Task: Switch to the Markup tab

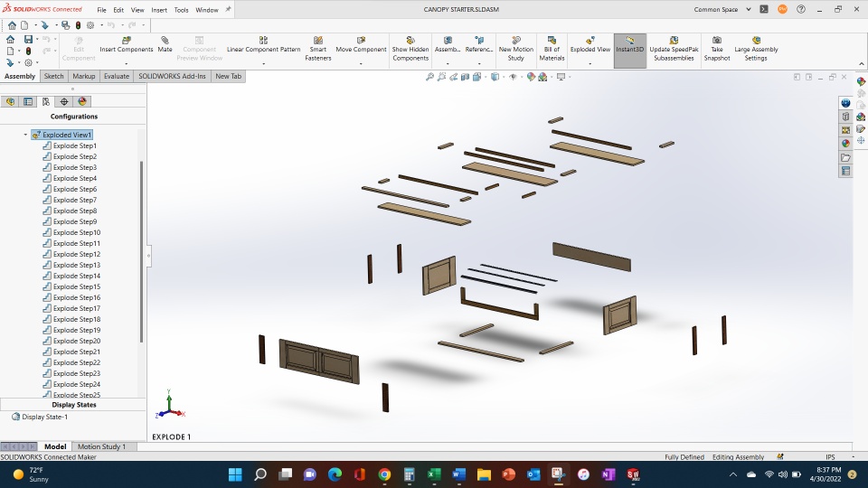Action: point(83,76)
